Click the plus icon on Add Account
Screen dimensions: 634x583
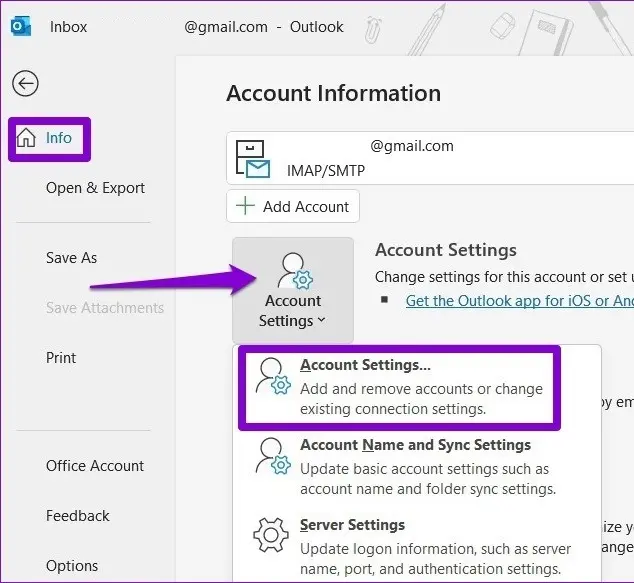245,207
